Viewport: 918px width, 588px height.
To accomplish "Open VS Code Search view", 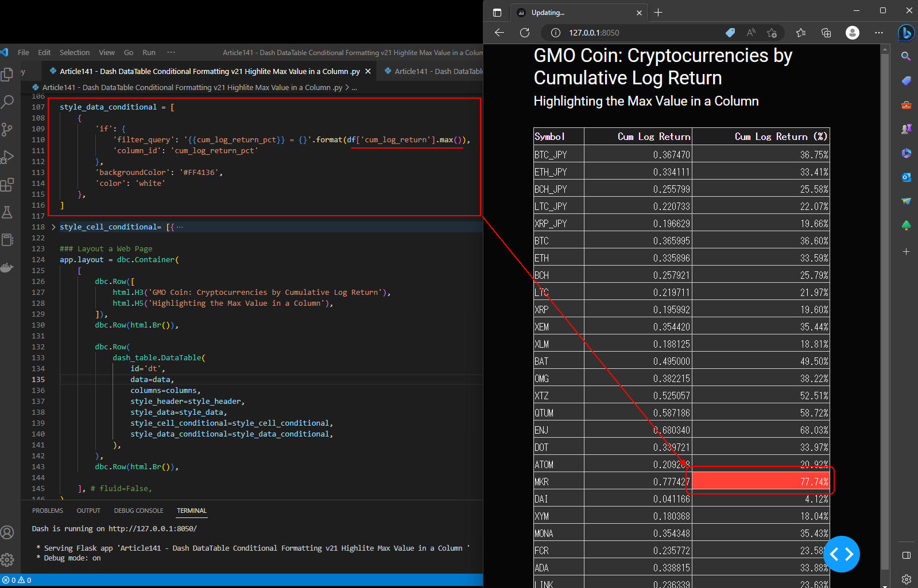I will [7, 102].
